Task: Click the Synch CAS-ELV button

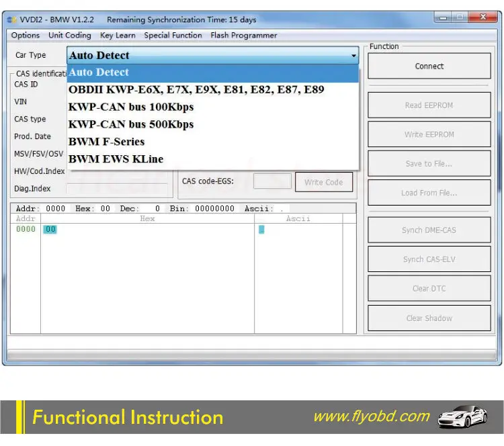Action: point(429,259)
